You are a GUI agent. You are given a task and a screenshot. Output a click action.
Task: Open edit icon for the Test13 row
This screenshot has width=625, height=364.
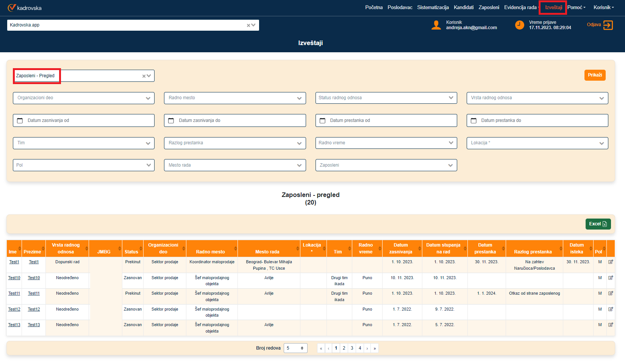pos(611,325)
